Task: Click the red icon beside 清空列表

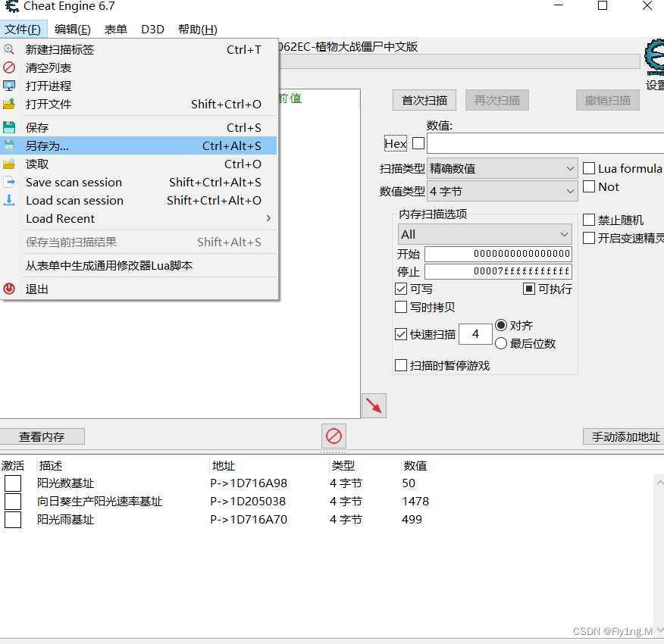Action: pos(9,67)
